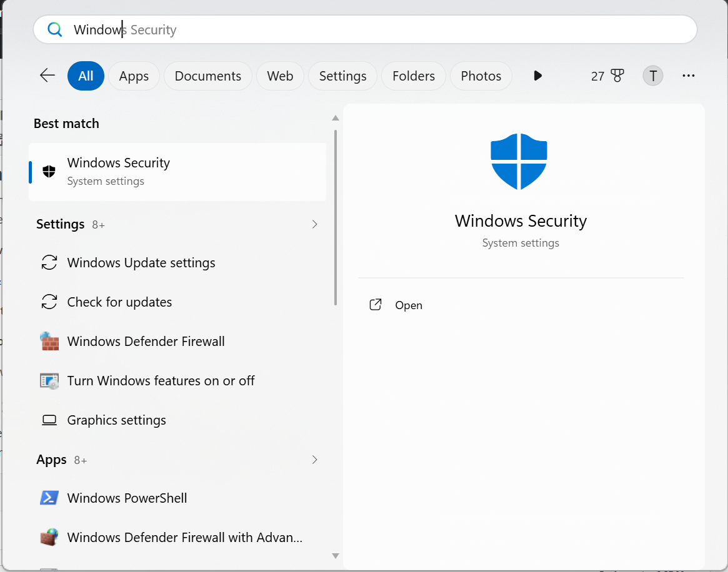Click the large blue Windows Security shield
Viewport: 728px width, 572px height.
[x=519, y=162]
